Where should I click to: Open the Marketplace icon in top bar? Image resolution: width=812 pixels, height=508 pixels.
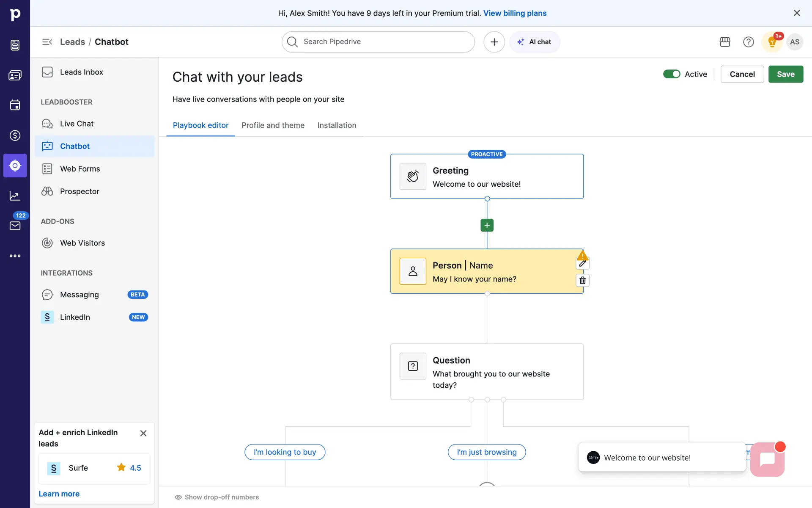[725, 42]
